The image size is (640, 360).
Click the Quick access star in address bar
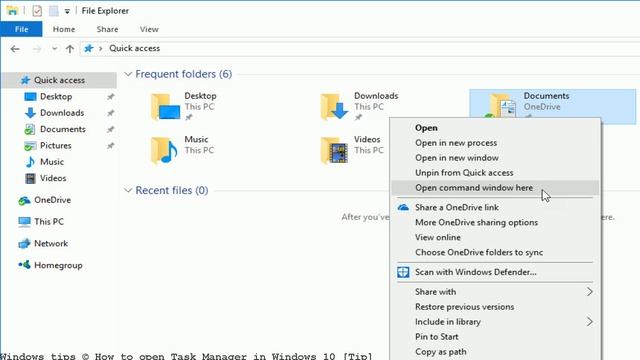point(89,49)
